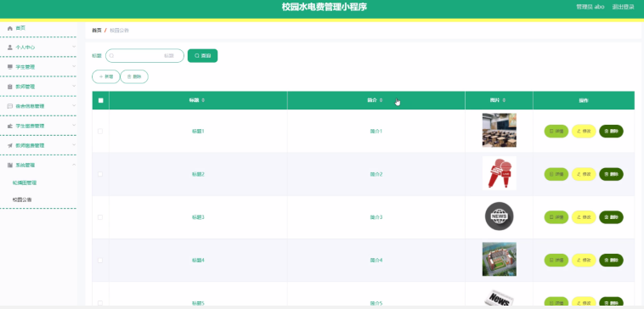Check the checkbox for row 标题4
Image resolution: width=644 pixels, height=309 pixels.
(x=100, y=260)
